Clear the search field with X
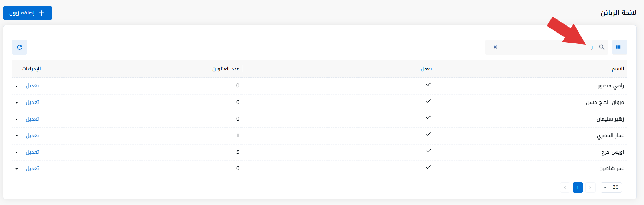Screen dimensions: 644x205 [x=495, y=47]
